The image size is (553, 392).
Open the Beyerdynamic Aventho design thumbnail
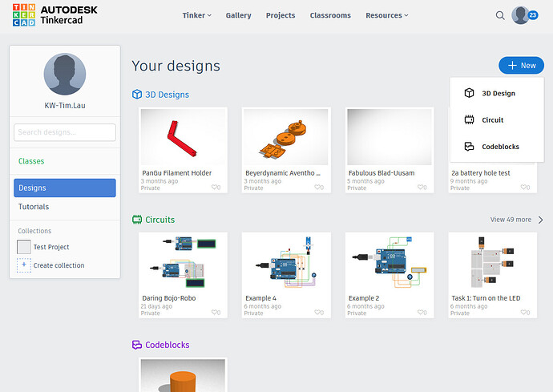click(x=285, y=137)
